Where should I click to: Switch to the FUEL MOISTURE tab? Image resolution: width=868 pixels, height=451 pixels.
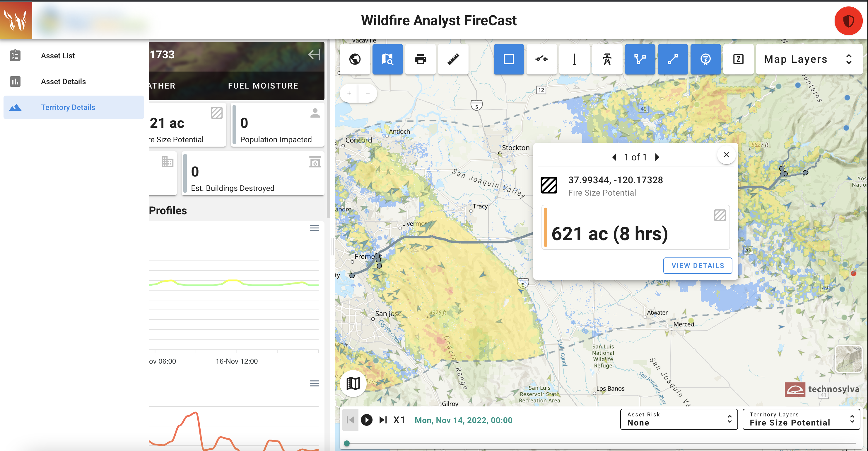point(263,86)
